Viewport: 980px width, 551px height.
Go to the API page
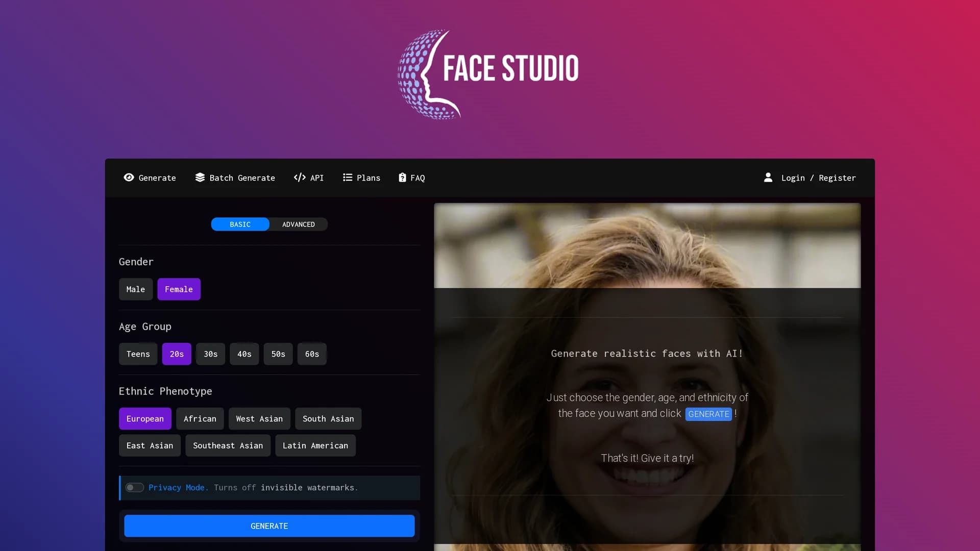(309, 178)
